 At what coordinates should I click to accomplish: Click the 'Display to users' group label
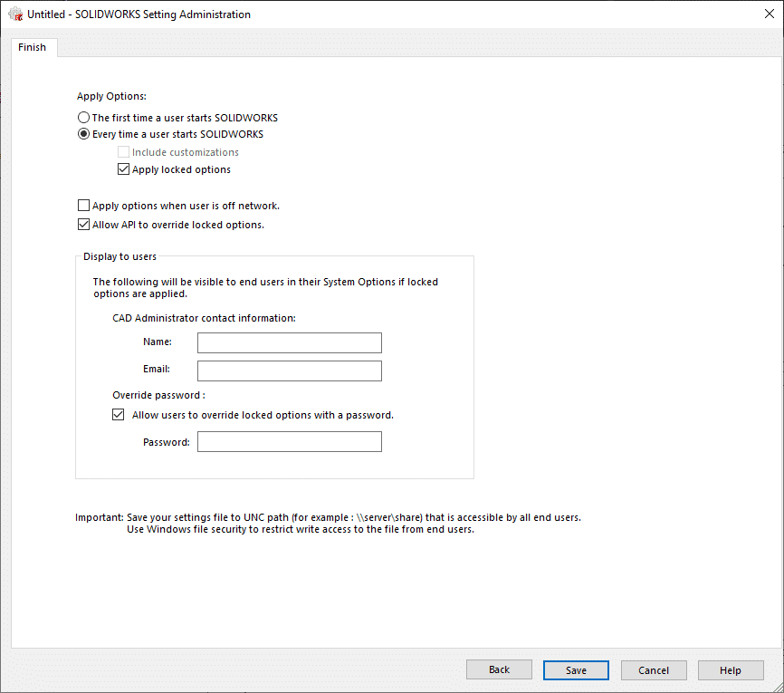[120, 256]
